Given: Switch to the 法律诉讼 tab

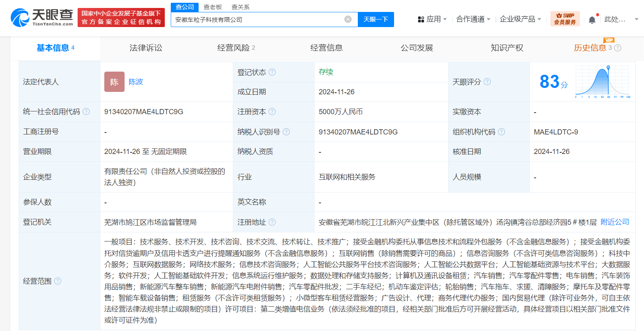Looking at the screenshot, I should click(146, 48).
